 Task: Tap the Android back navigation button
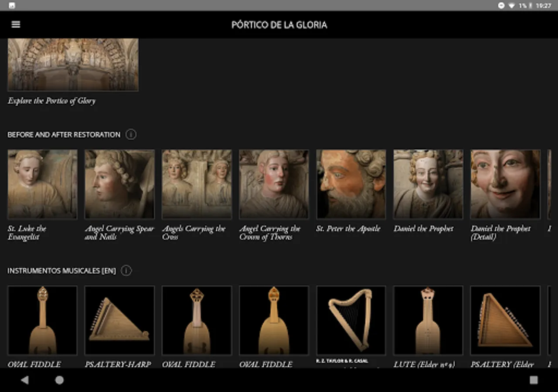24,380
